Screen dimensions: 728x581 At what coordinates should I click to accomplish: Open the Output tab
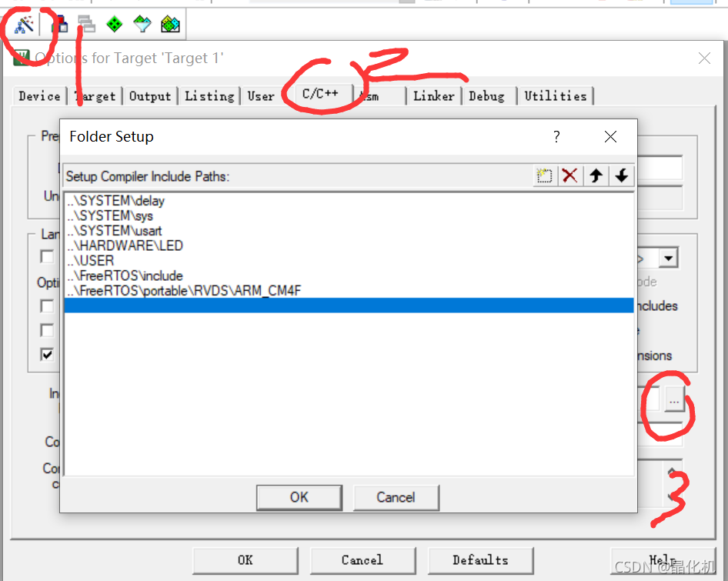pos(150,96)
